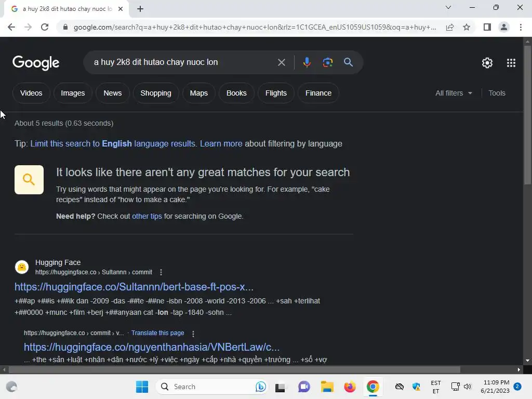532x399 pixels.
Task: Launch Firefox from taskbar
Action: pyautogui.click(x=350, y=387)
